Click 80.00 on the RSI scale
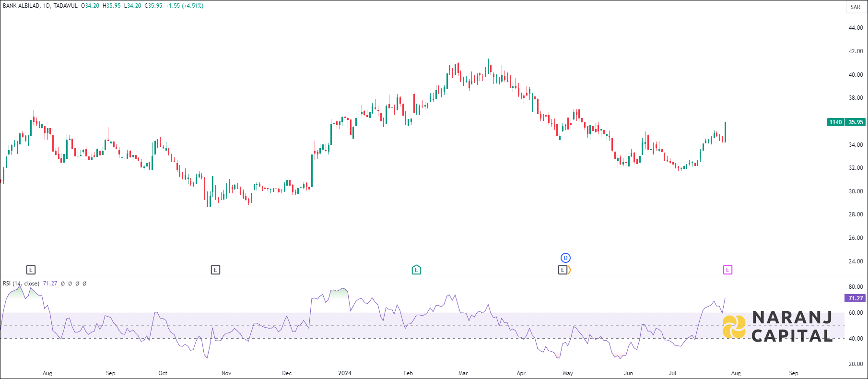 [856, 287]
